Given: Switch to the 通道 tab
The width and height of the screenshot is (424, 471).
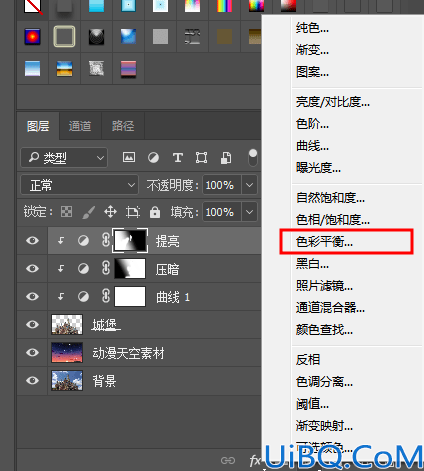Looking at the screenshot, I should point(80,126).
